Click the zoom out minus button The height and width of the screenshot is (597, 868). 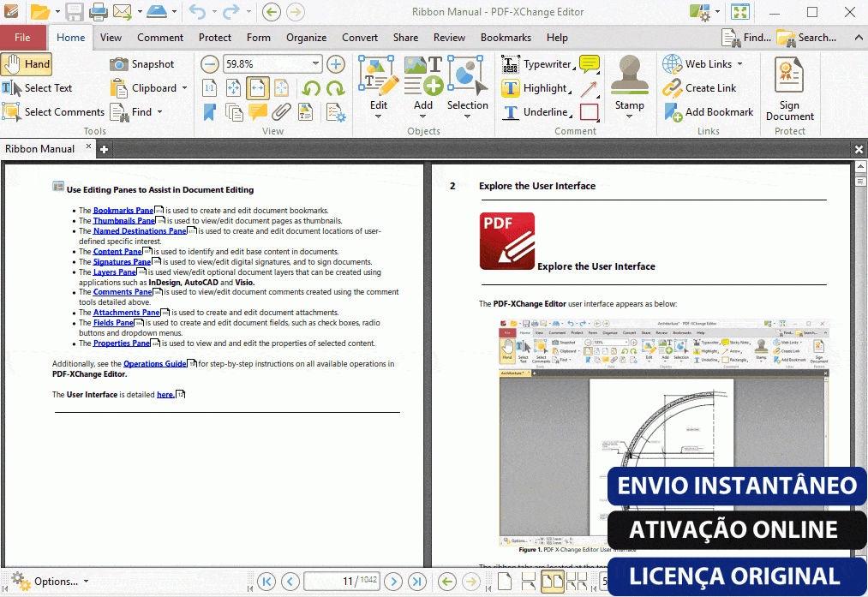209,64
